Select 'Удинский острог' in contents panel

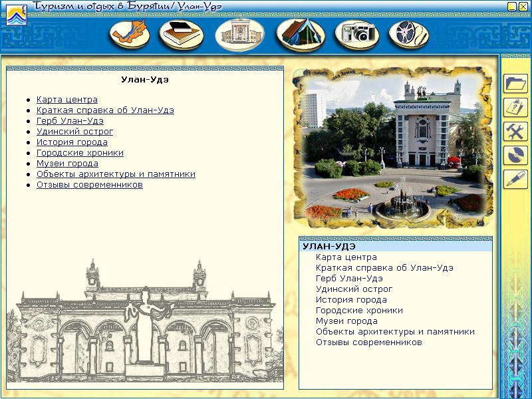(354, 289)
